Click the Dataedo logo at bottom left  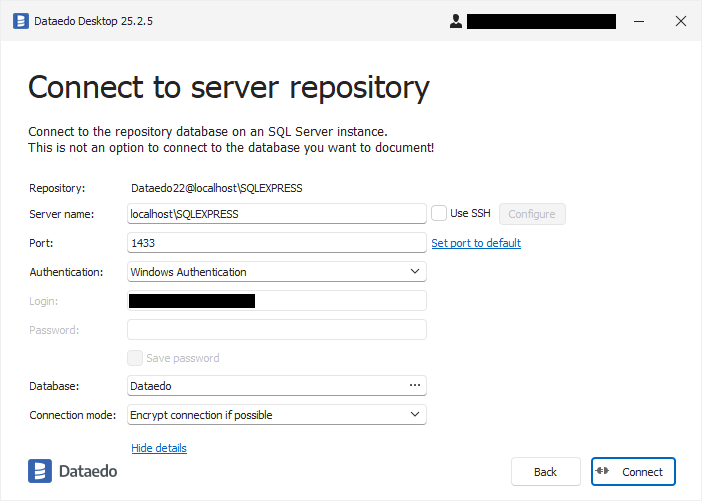coord(73,471)
